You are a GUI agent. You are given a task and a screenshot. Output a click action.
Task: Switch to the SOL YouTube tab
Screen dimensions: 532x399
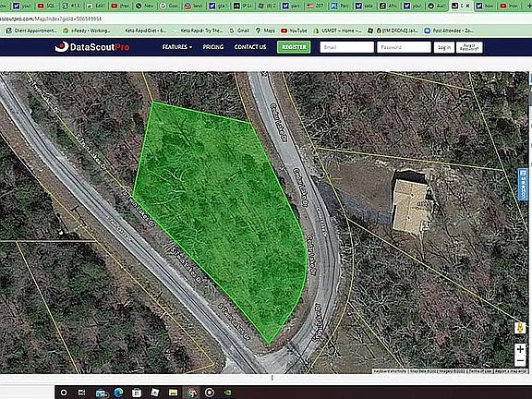point(46,6)
